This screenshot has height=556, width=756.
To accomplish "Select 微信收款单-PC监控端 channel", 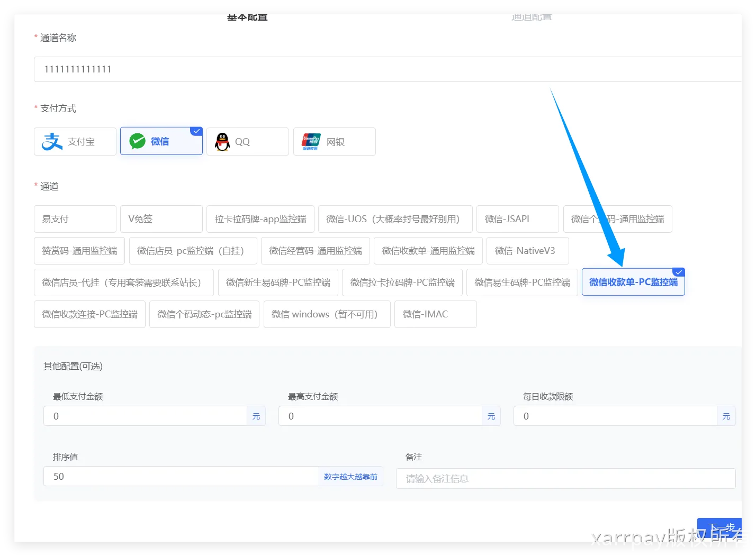I will [x=633, y=282].
